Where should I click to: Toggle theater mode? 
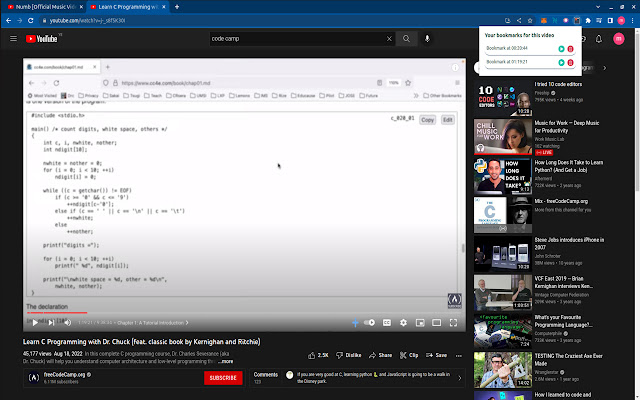coord(436,323)
